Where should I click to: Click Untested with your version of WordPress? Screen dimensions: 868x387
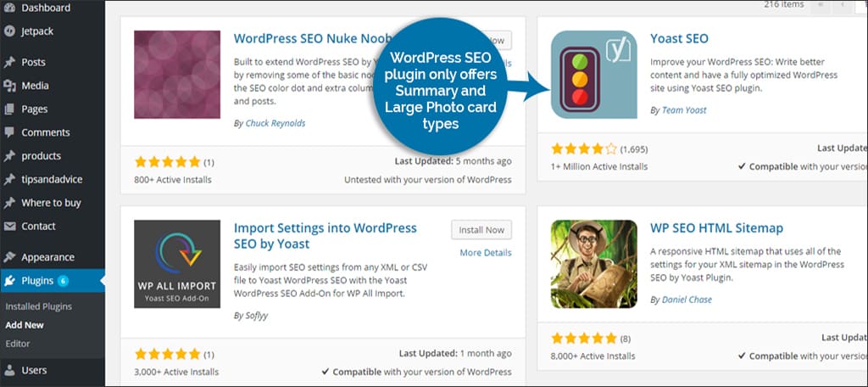(428, 180)
